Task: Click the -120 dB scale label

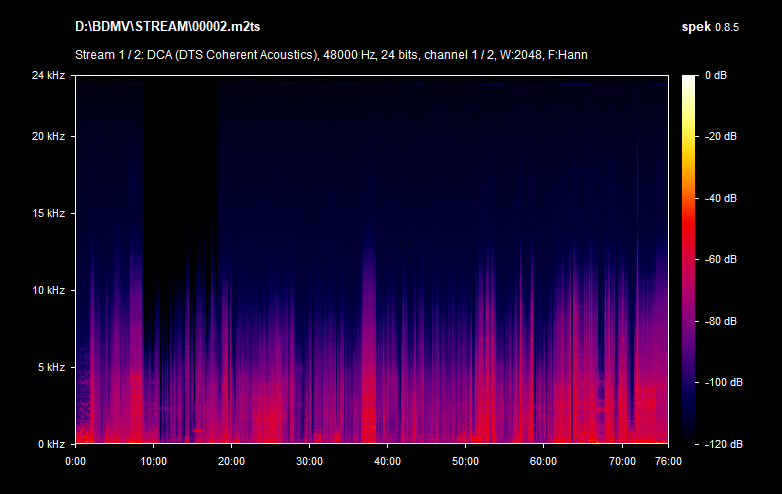Action: tap(723, 443)
